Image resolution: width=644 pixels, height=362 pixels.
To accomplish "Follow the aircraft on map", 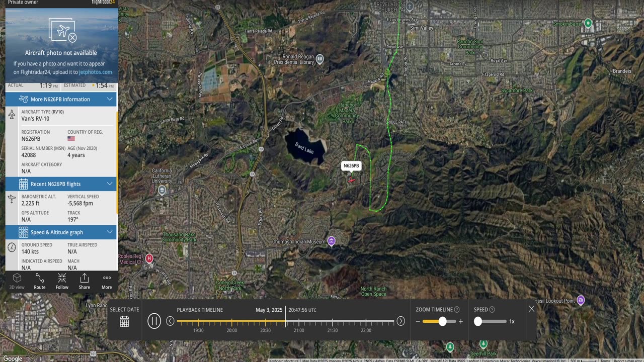I will tap(62, 282).
